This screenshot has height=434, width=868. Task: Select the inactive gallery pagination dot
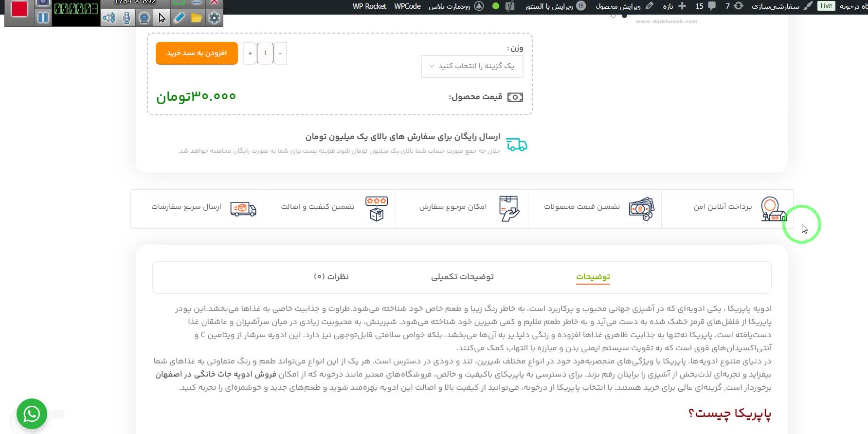[x=613, y=16]
